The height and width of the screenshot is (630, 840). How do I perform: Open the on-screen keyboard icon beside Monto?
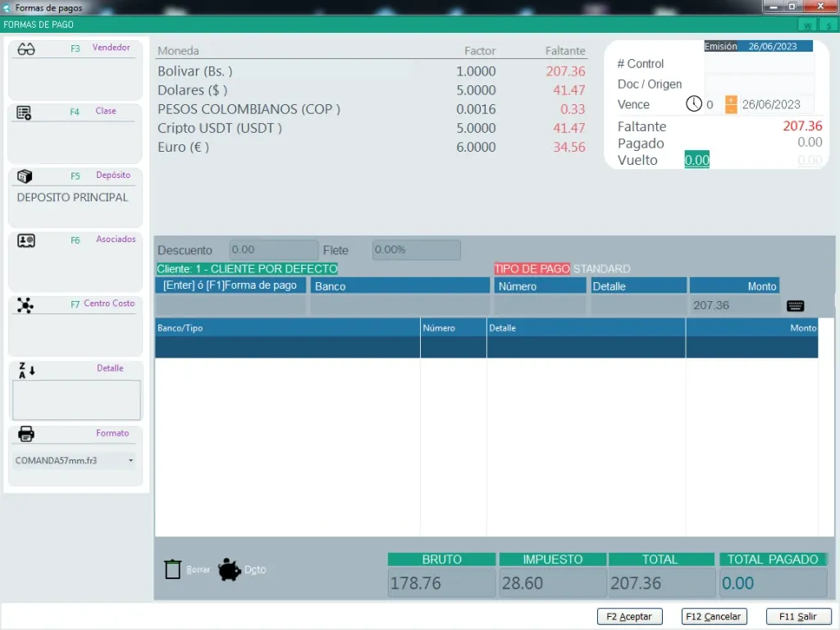795,306
